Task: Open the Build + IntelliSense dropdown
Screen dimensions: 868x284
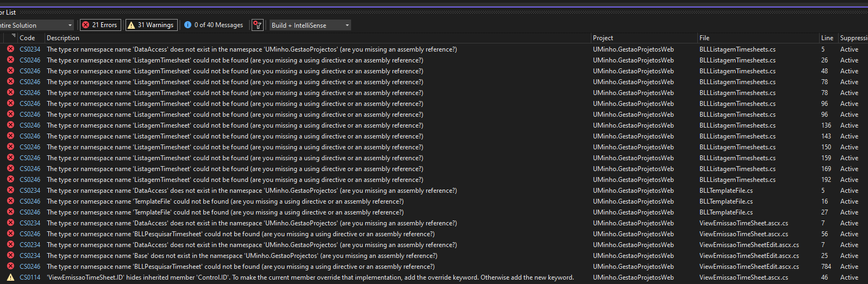Action: click(310, 25)
